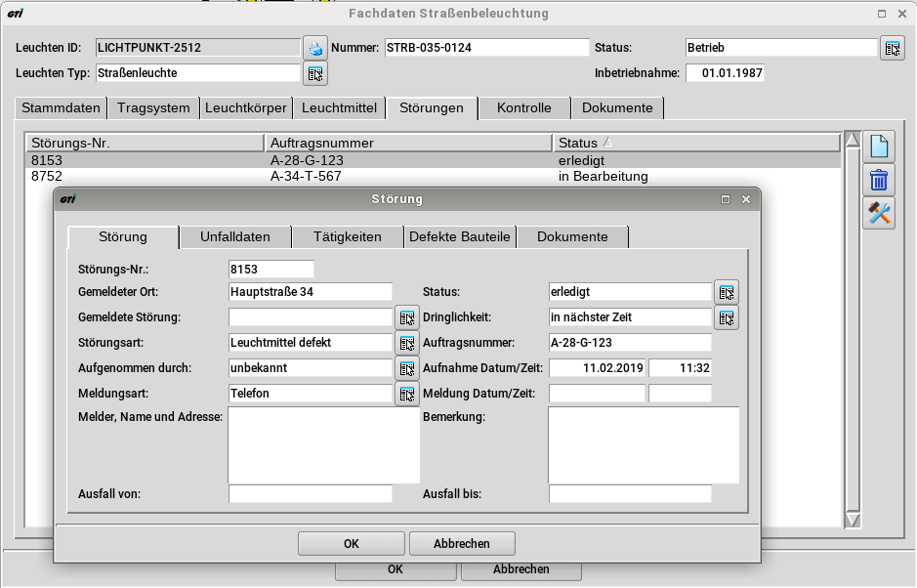Click the icon next to Leuchten ID field

[315, 47]
